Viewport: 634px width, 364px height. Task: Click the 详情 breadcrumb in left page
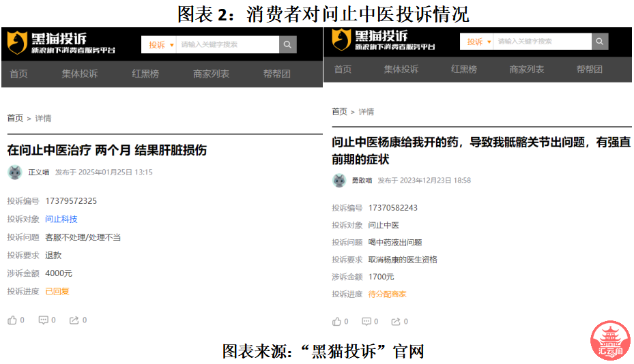(x=43, y=119)
